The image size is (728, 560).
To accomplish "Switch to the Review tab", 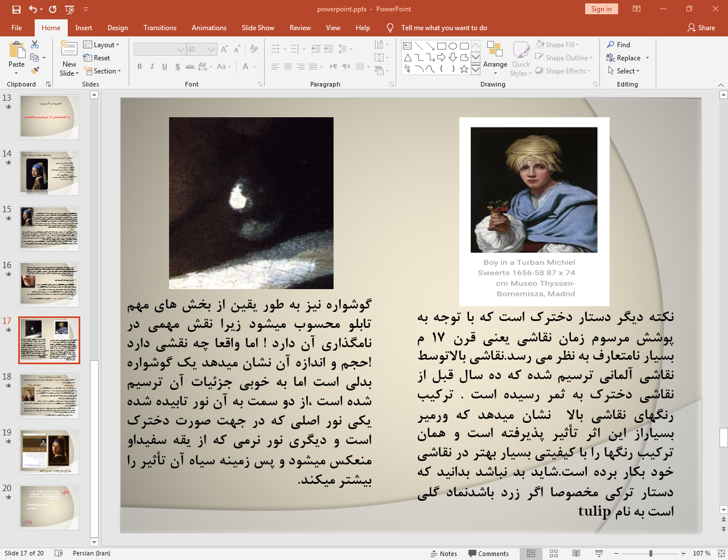I will point(300,28).
